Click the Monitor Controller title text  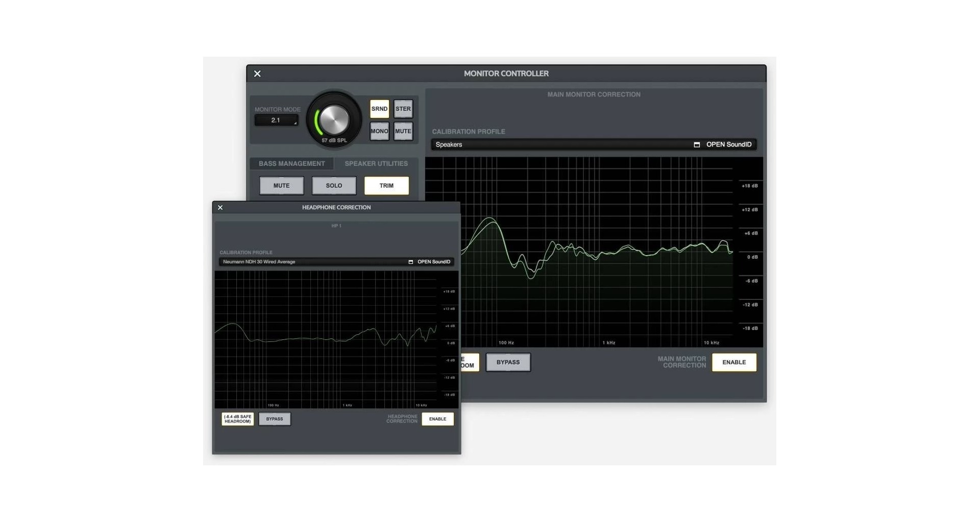506,73
